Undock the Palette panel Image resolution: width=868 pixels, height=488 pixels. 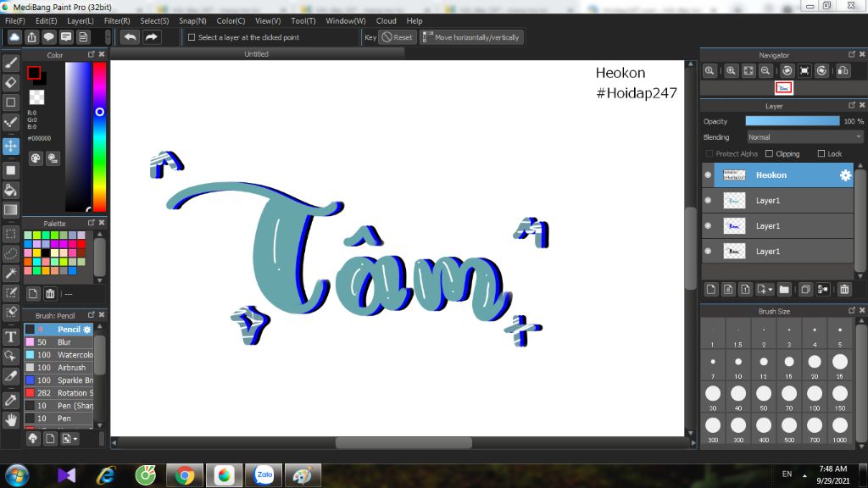pyautogui.click(x=92, y=223)
